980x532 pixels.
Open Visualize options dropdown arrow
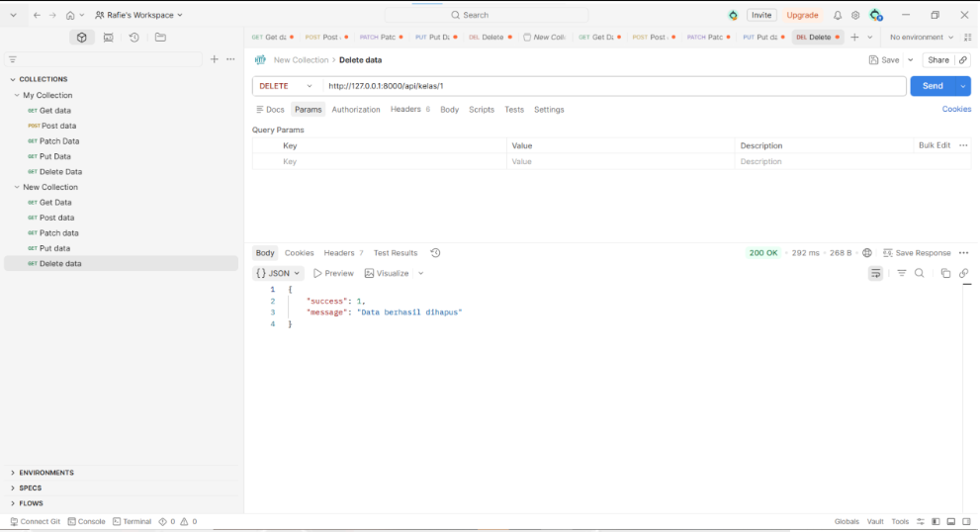[421, 273]
